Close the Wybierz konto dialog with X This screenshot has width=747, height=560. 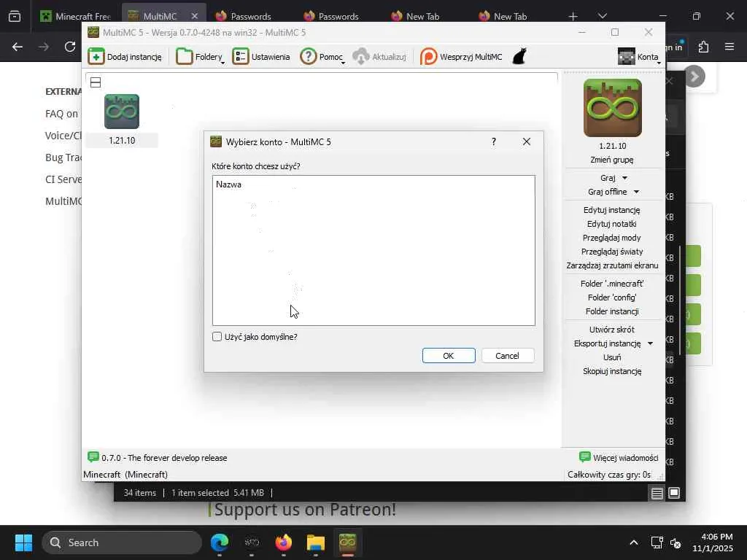pos(526,141)
